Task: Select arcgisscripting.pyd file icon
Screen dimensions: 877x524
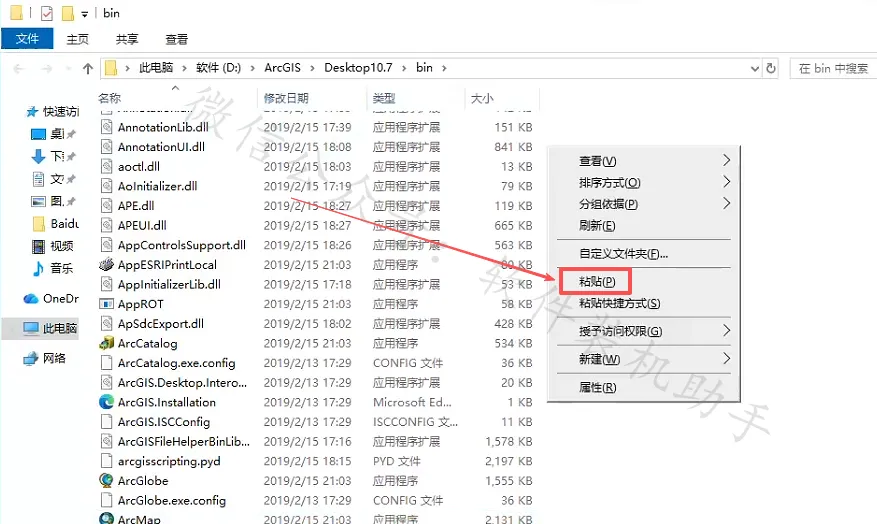Action: 106,461
